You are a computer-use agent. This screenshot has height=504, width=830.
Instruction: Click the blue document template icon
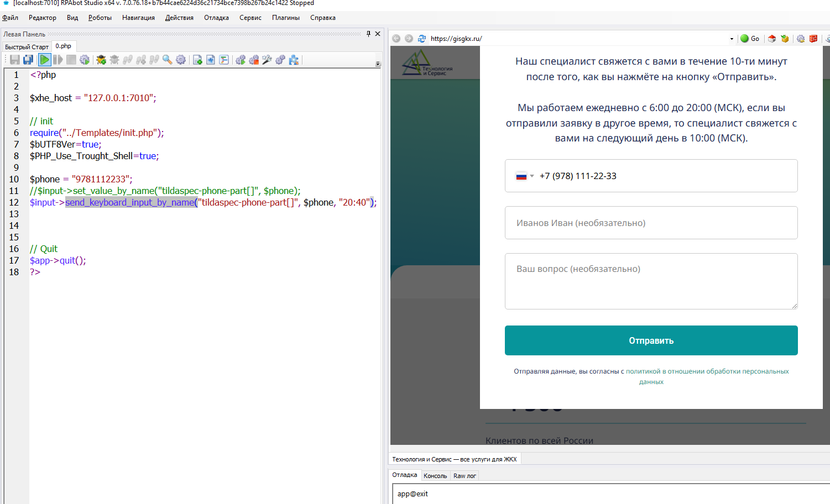pos(211,60)
